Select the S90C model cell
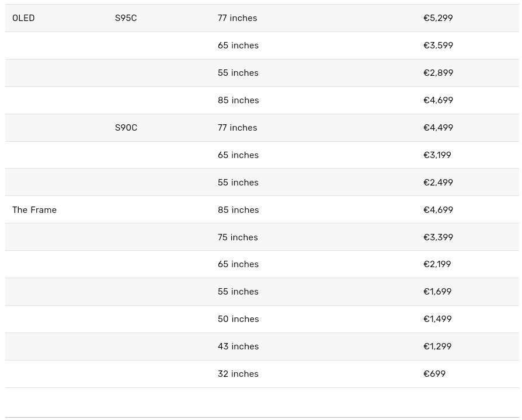The width and height of the screenshot is (522, 420). (126, 128)
